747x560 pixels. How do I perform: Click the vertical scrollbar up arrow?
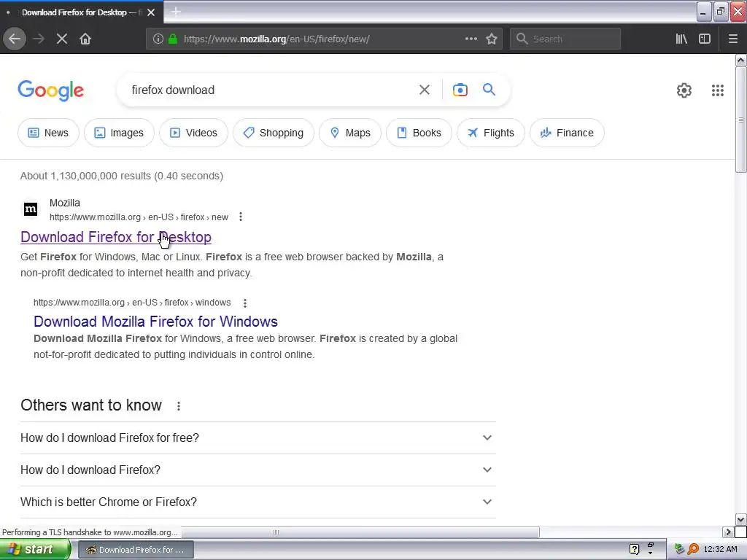[741, 60]
